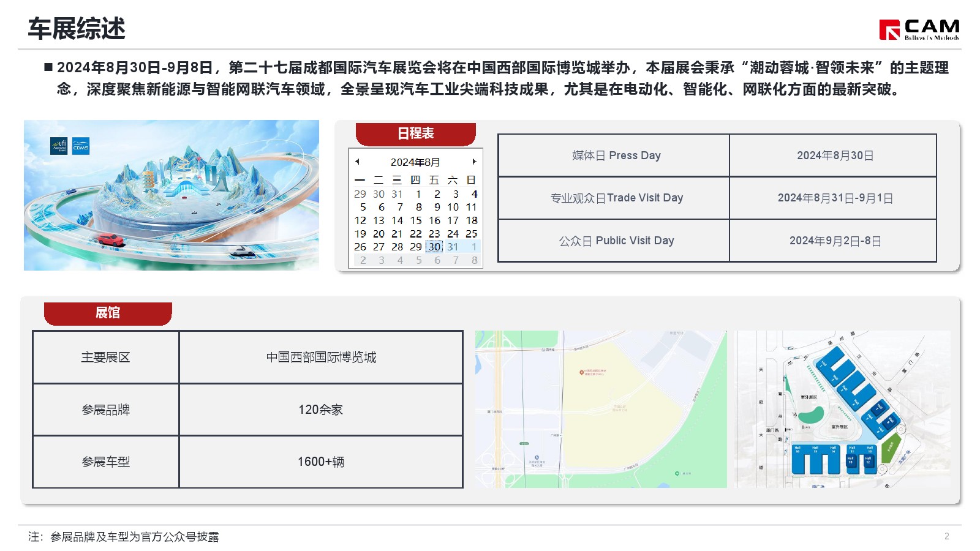Select the 120余家 brand count cell
The width and height of the screenshot is (980, 551).
[320, 410]
